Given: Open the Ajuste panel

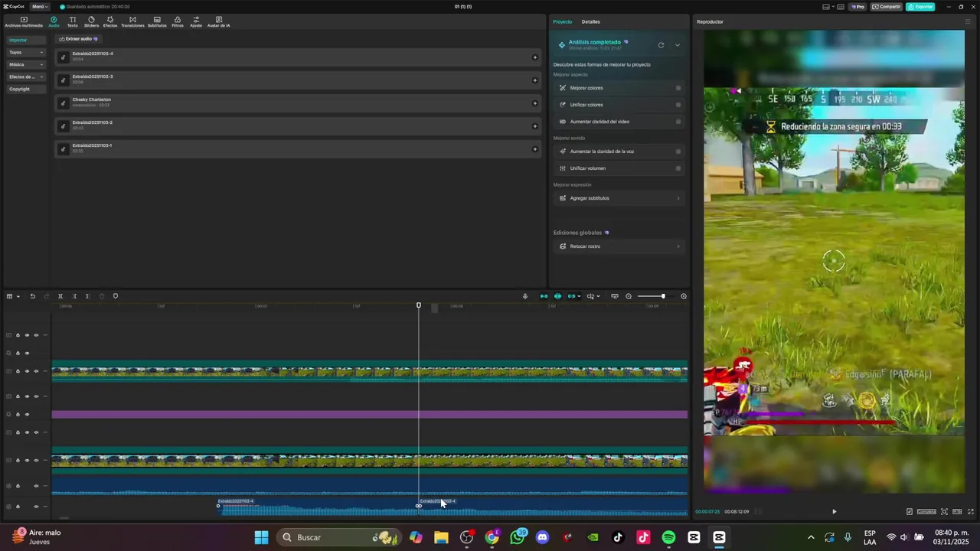Looking at the screenshot, I should (196, 21).
